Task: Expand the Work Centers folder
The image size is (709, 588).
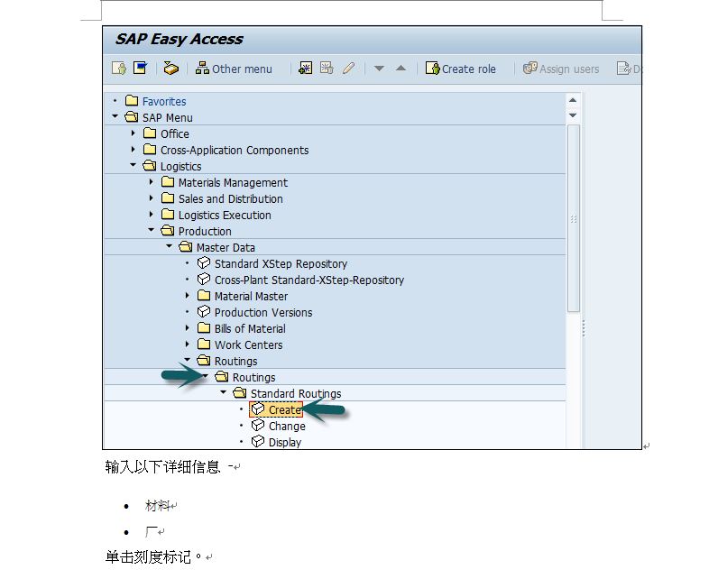Action: pos(188,344)
